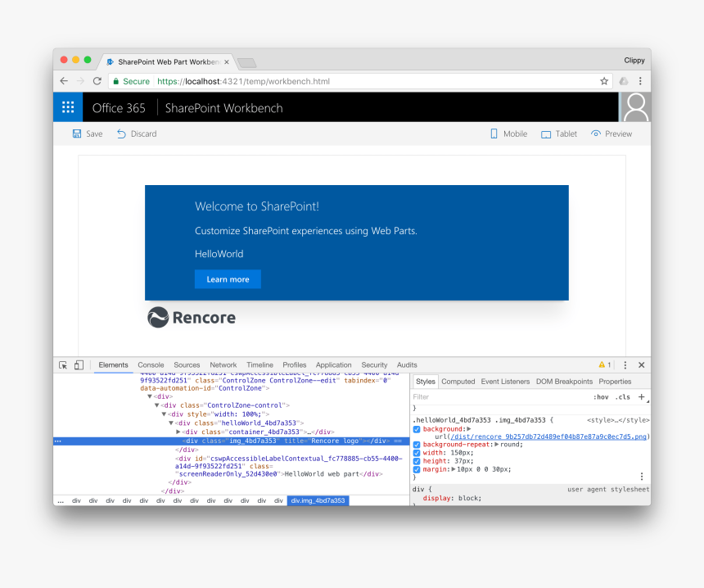The height and width of the screenshot is (588, 704).
Task: Uncheck the width CSS property checkbox
Action: pos(417,453)
